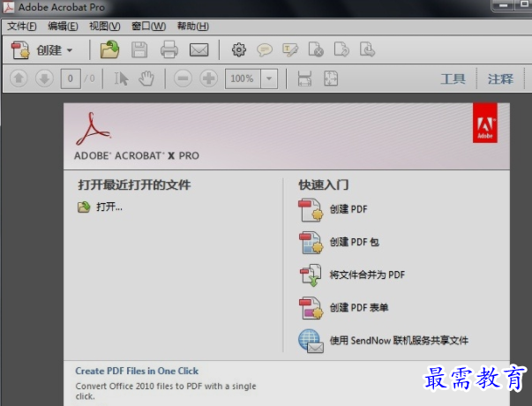Click the 打开... link
Viewport: 532px width, 406px height.
[109, 207]
